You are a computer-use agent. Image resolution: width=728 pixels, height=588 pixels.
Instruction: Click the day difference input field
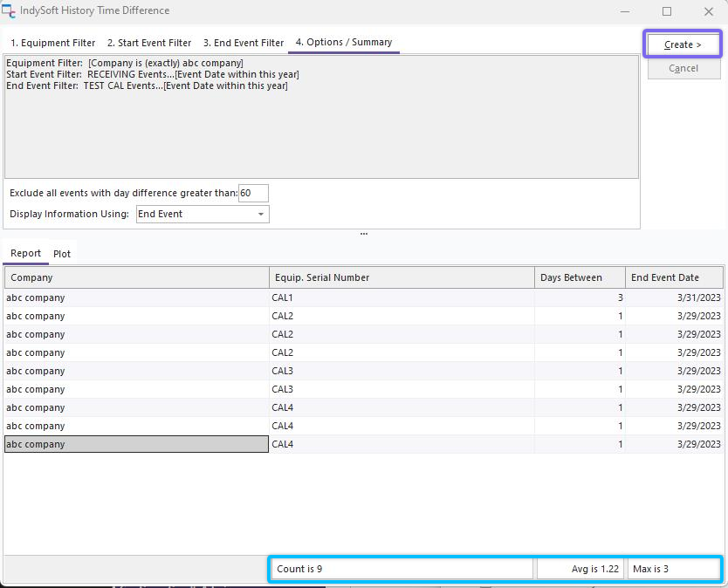pos(253,193)
